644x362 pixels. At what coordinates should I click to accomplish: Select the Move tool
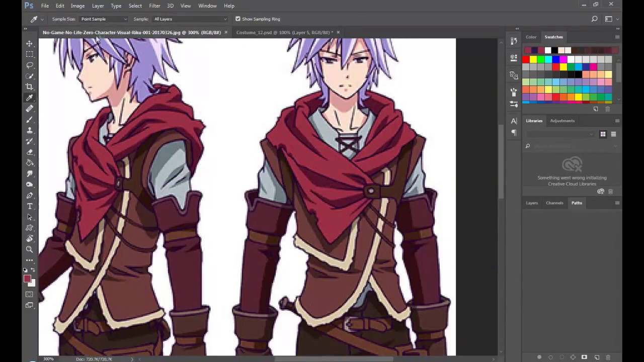pos(30,44)
